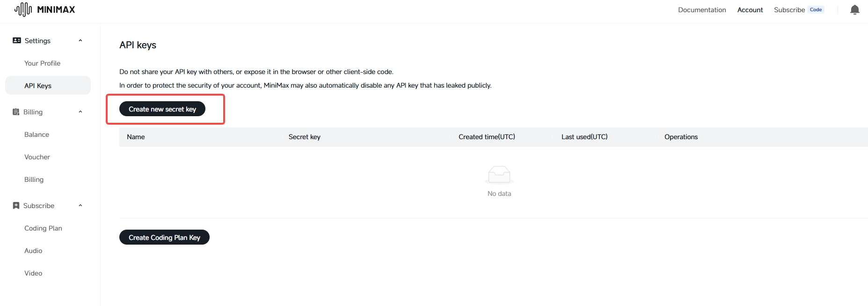
Task: Open the Voucher page in sidebar
Action: [x=37, y=157]
